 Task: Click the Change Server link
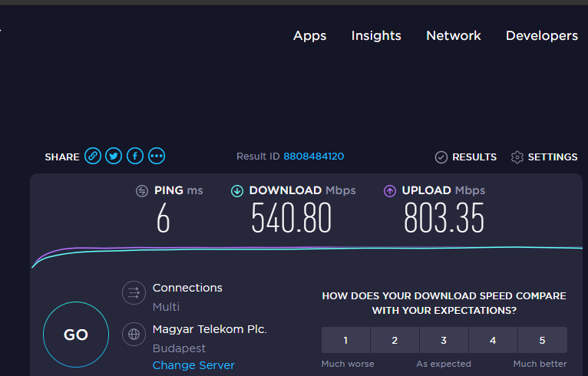click(x=193, y=365)
